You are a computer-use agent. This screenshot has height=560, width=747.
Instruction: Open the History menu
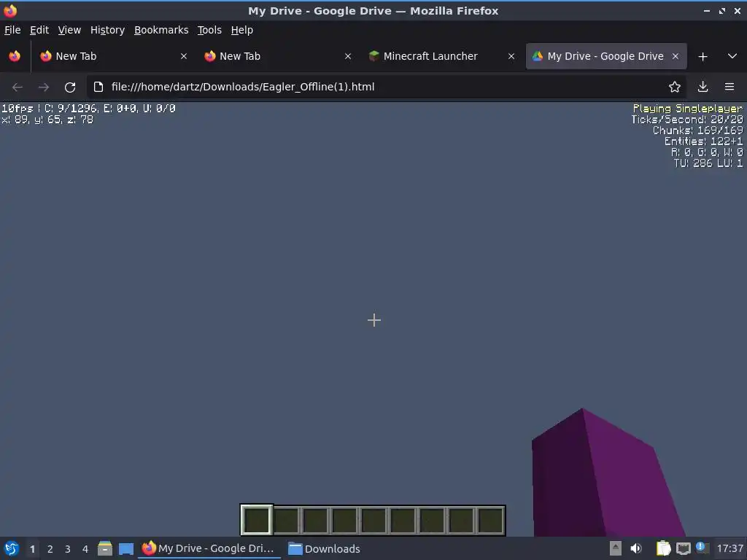[107, 30]
